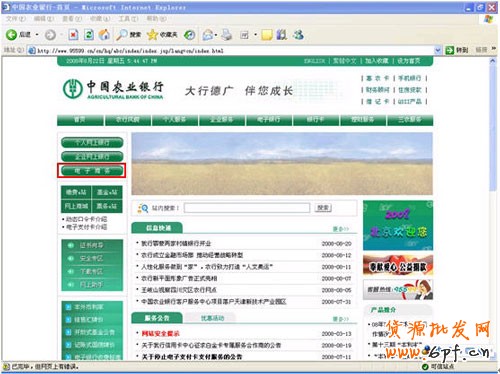Screen dimensions: 500x374
Task: Click the Print toolbar icon
Action: point(227,35)
